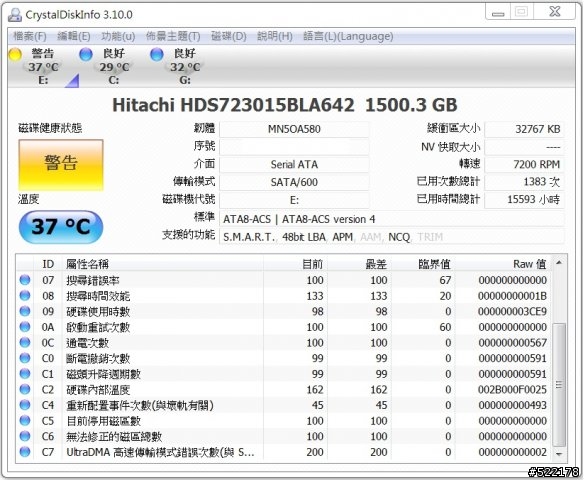Image resolution: width=584 pixels, height=480 pixels.
Task: Click the blue 37 °C temperature button
Action: 61,227
